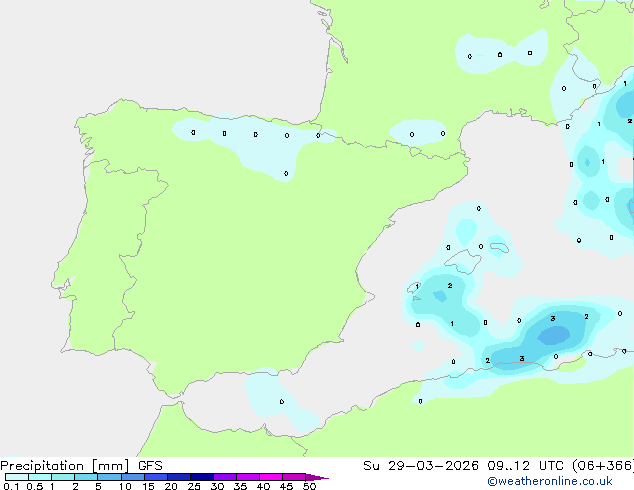Image resolution: width=634 pixels, height=490 pixels.
Task: Click the 'Su 29-03-2026 09..12 UTC' timestamp
Action: point(464,466)
